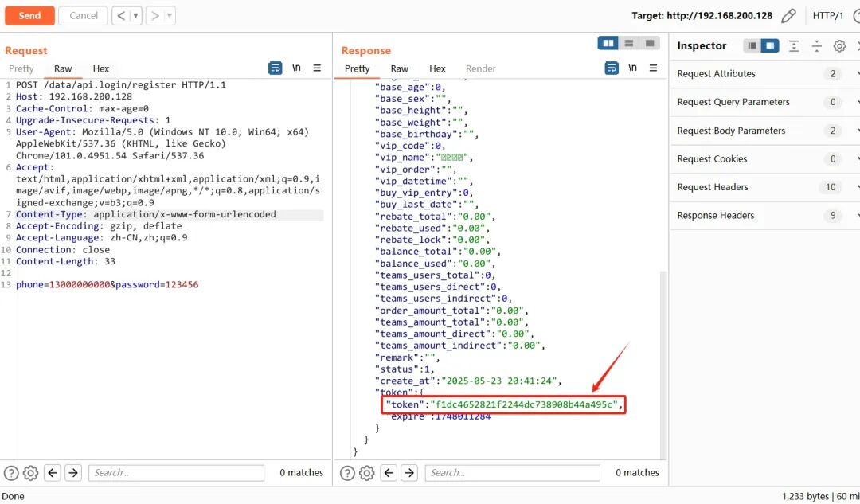Select the Response Raw tab

click(399, 68)
